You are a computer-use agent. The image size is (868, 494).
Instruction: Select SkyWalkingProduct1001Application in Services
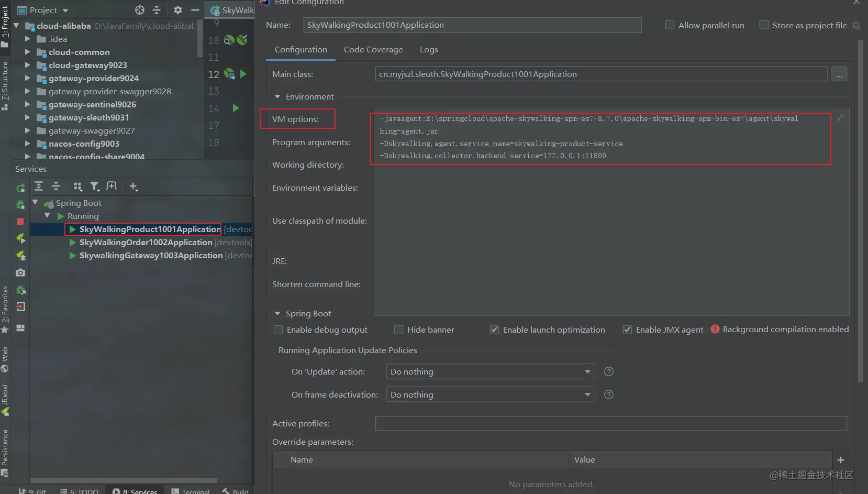point(150,229)
